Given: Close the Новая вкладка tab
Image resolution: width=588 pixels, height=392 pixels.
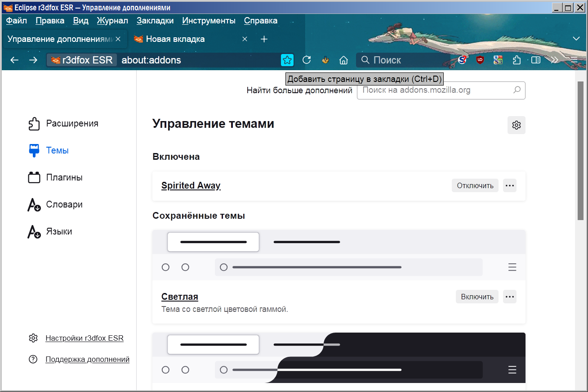Looking at the screenshot, I should coord(245,39).
